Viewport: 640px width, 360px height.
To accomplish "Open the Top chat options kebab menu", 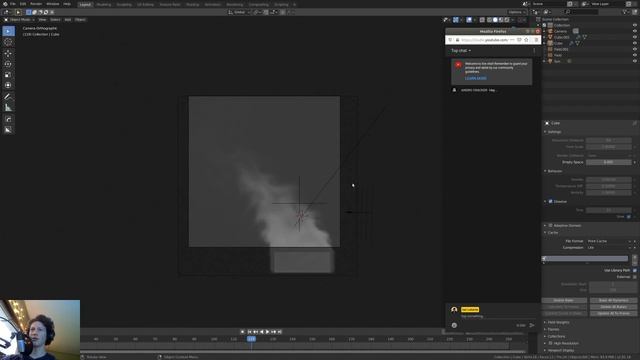I will tap(534, 51).
